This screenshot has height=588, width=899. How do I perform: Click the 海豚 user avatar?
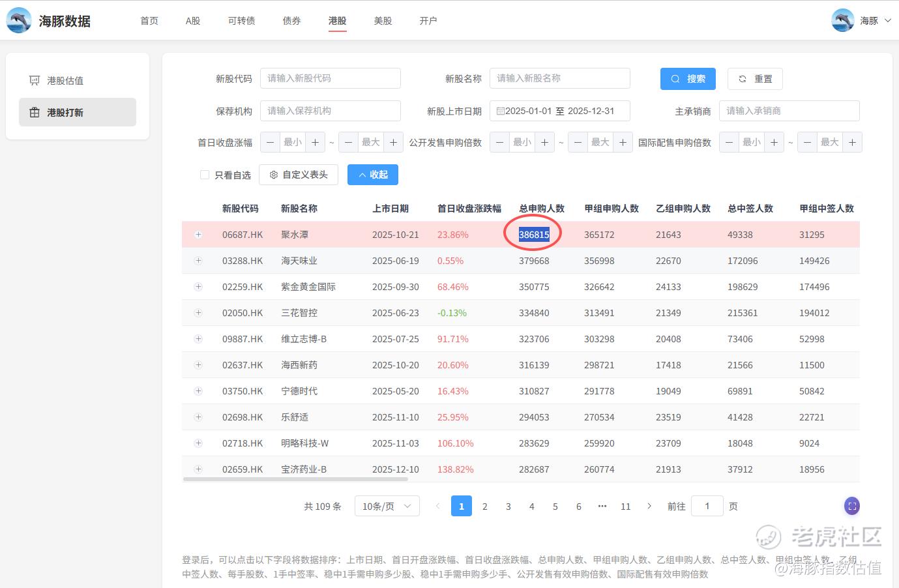click(843, 21)
